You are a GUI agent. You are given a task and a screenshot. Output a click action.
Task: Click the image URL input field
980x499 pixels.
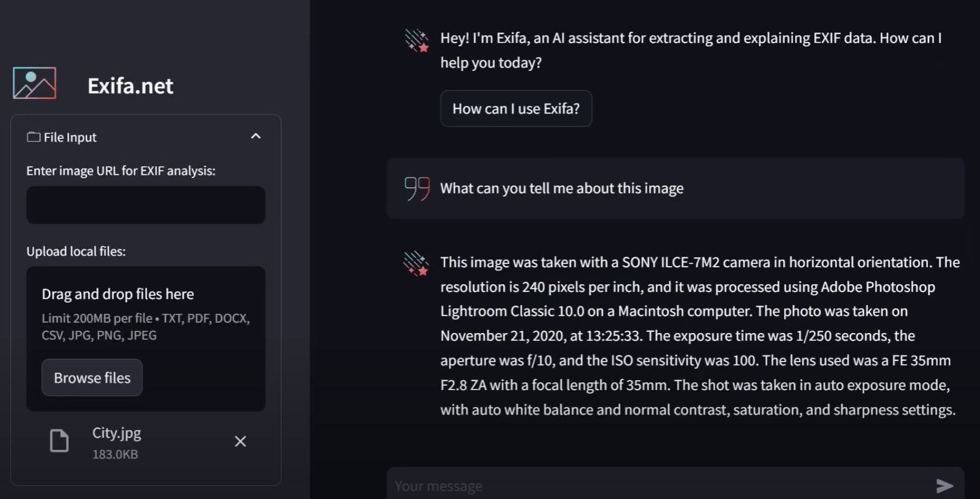point(146,205)
